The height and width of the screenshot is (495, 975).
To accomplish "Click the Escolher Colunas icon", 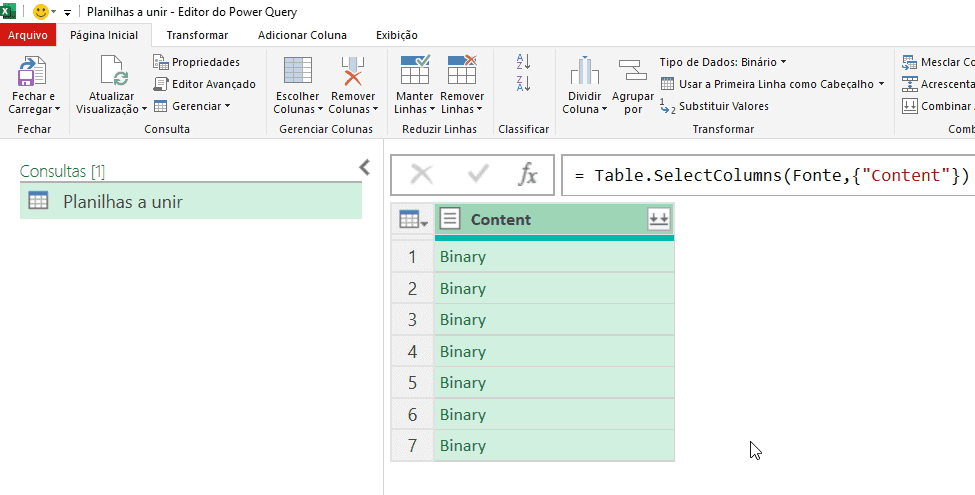I will point(297,71).
